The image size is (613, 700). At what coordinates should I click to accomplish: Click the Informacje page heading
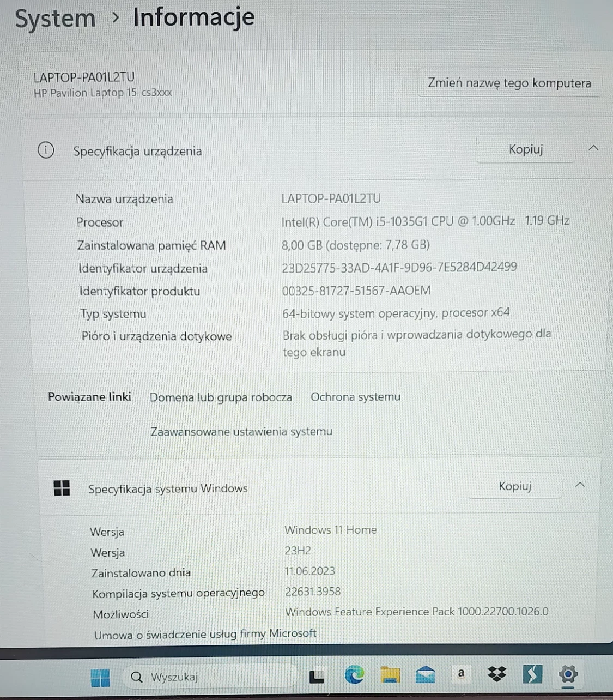[194, 17]
